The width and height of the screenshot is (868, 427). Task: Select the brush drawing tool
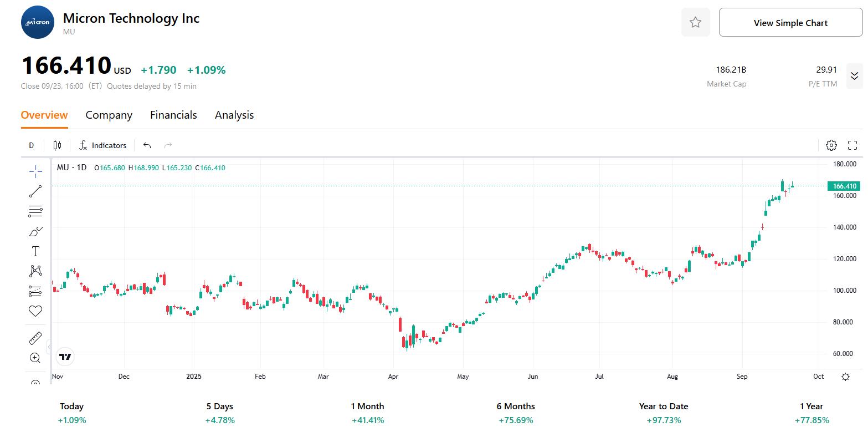pyautogui.click(x=34, y=231)
